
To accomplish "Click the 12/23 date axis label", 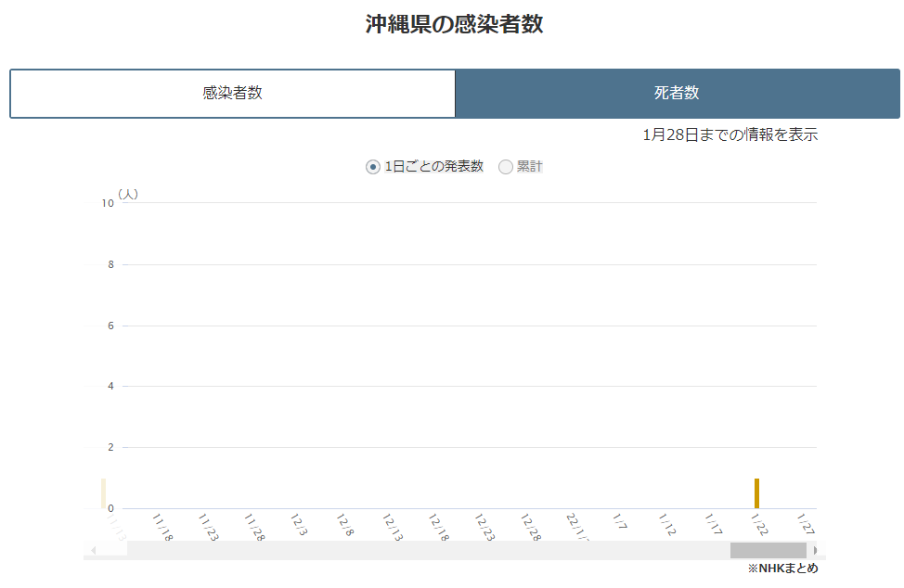I will [484, 527].
